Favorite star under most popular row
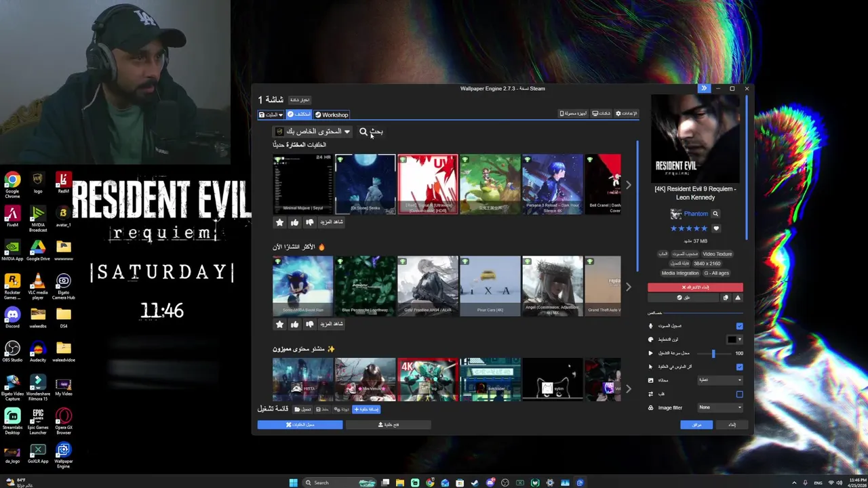868x488 pixels. 279,324
